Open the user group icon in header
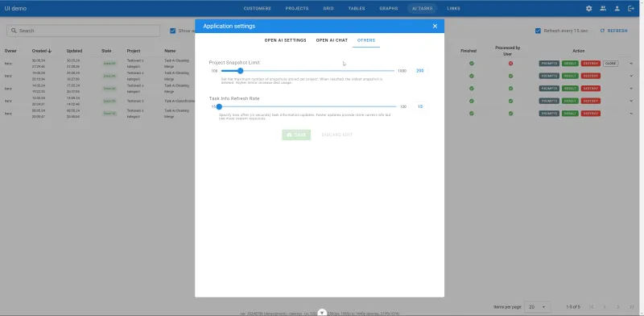The image size is (644, 316). point(602,8)
